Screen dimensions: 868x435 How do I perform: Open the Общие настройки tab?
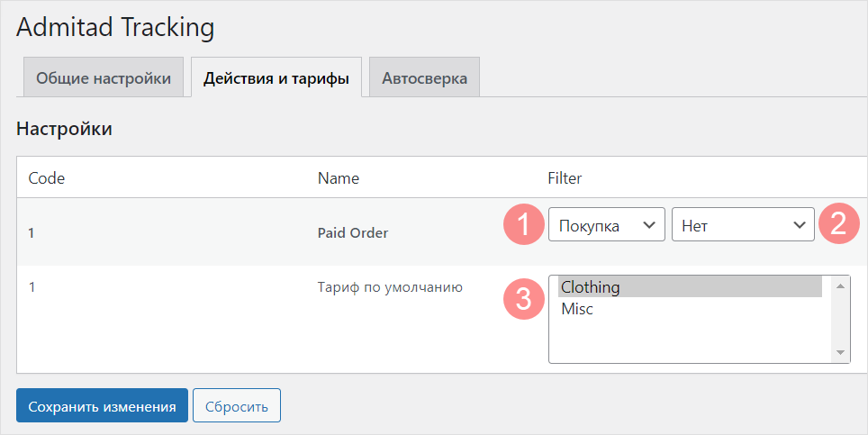[103, 78]
